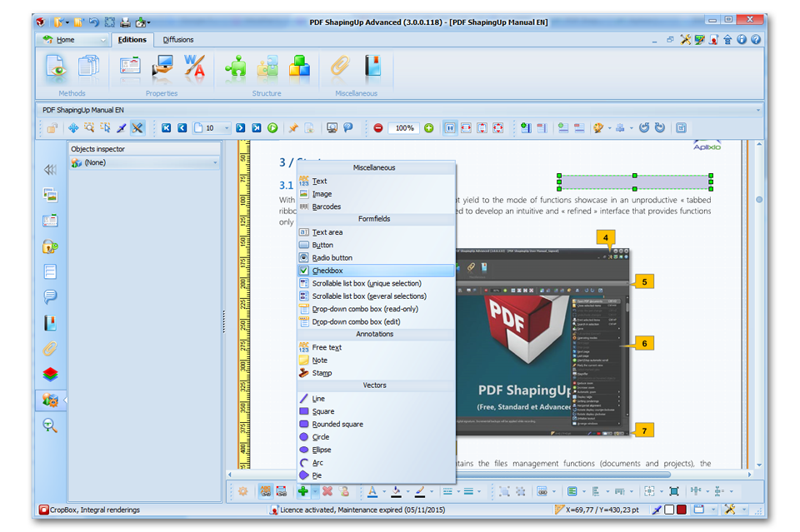Toggle the white status bar square
The width and height of the screenshot is (800, 532).
click(x=669, y=510)
